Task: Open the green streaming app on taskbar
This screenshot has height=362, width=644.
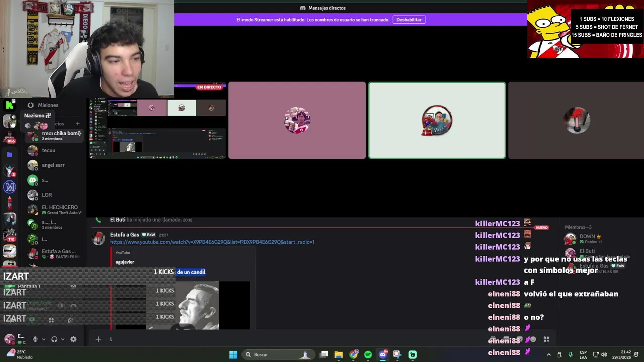Action: [x=413, y=355]
